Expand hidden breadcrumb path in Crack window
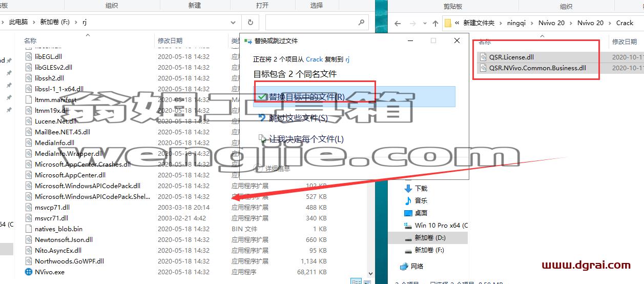The width and height of the screenshot is (644, 284). (456, 23)
